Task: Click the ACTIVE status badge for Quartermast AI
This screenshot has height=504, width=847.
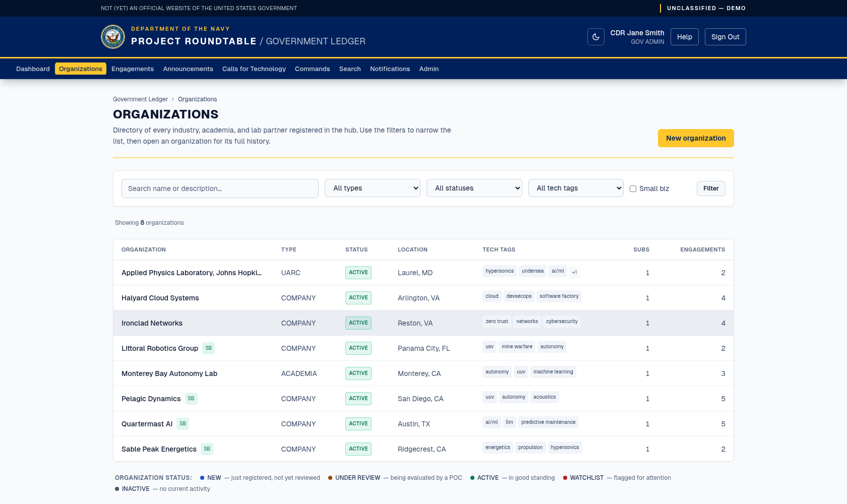Action: (x=358, y=424)
